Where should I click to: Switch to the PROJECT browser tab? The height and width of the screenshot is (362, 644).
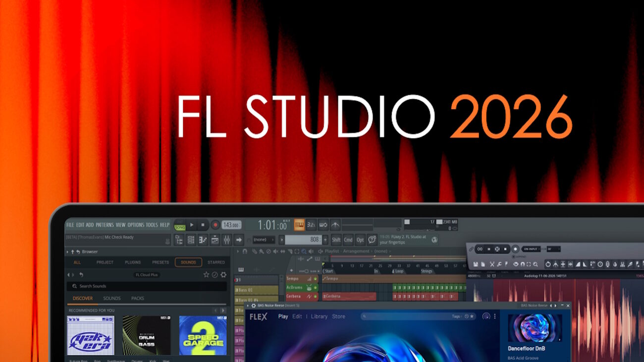pos(105,262)
